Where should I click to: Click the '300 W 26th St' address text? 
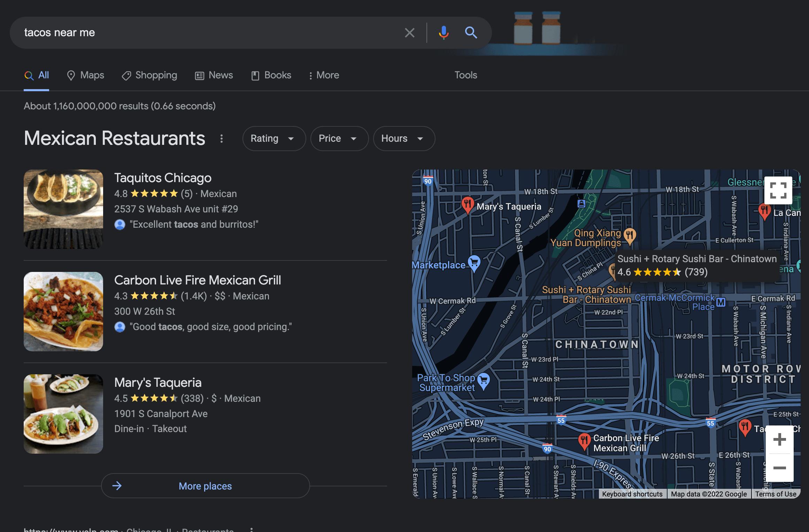click(145, 311)
